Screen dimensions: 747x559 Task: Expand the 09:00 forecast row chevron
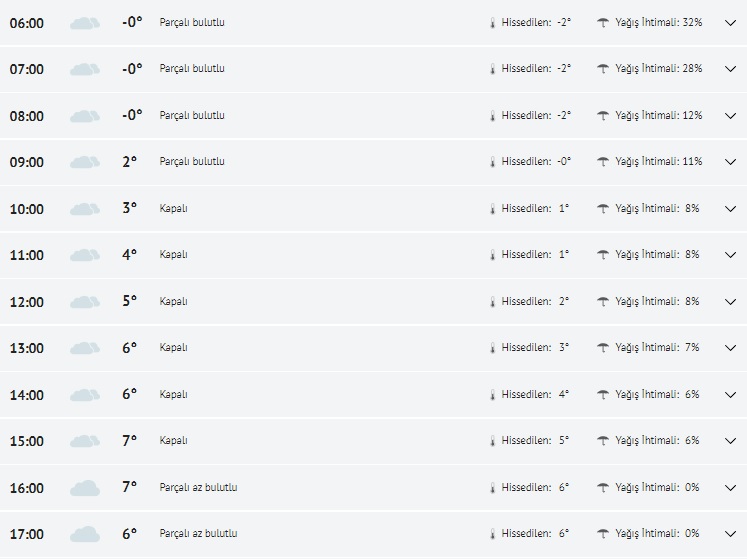[x=730, y=162]
